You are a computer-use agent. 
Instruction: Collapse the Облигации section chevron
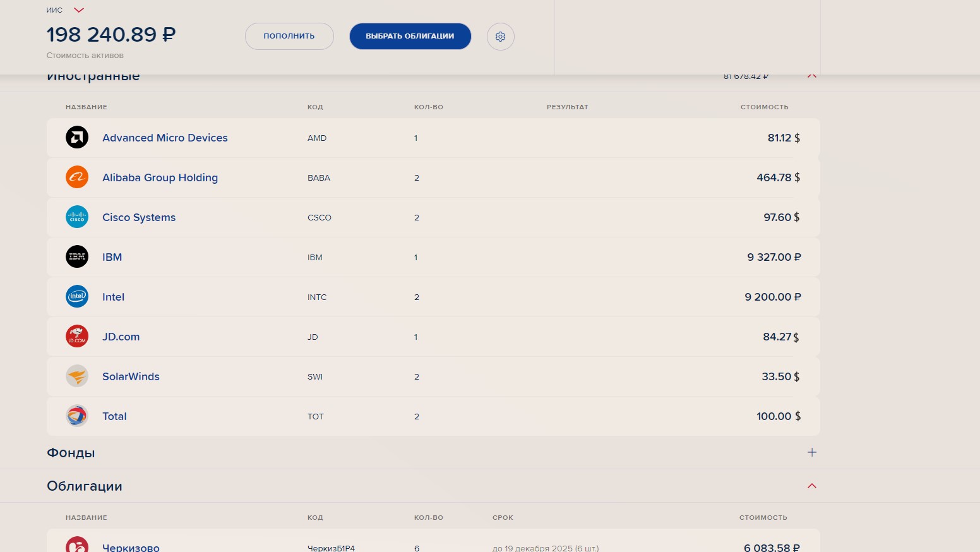coord(812,486)
